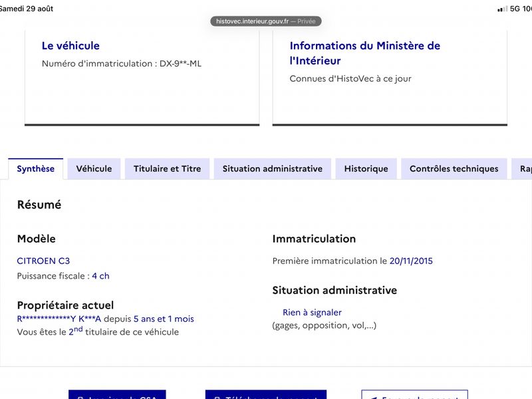Click the cellular signal bars icon
This screenshot has width=532, height=399.
point(503,9)
